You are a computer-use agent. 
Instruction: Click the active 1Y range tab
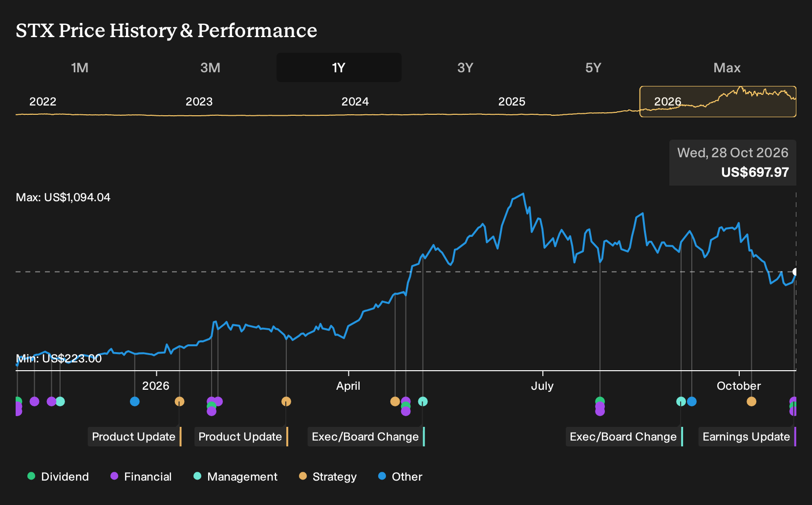pyautogui.click(x=339, y=67)
